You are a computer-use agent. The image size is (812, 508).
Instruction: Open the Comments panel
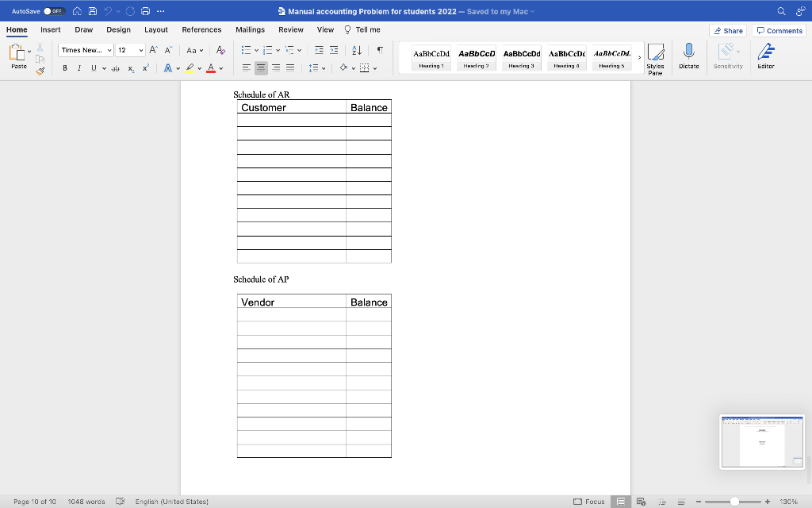tap(778, 30)
